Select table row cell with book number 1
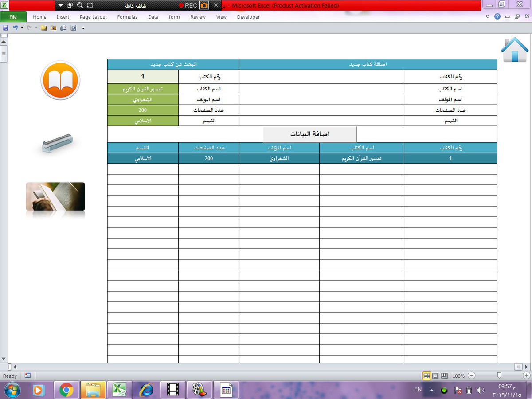This screenshot has height=399, width=532. (450, 158)
